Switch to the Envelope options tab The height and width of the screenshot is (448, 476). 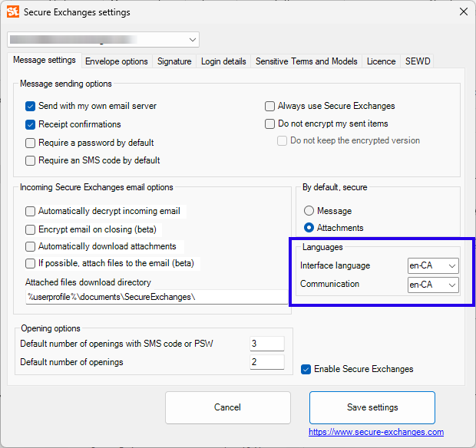[117, 61]
